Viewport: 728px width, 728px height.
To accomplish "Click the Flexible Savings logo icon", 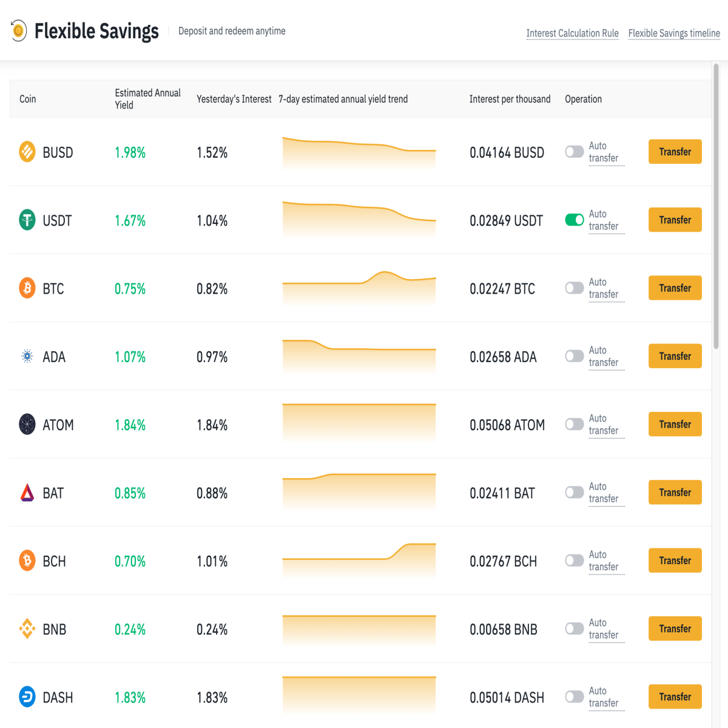I will 19,30.
